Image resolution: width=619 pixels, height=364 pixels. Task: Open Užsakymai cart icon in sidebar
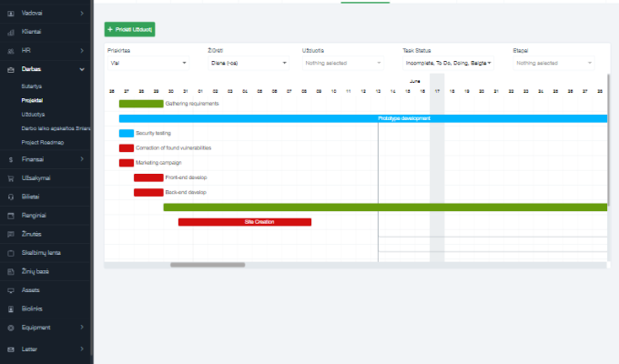coord(11,177)
